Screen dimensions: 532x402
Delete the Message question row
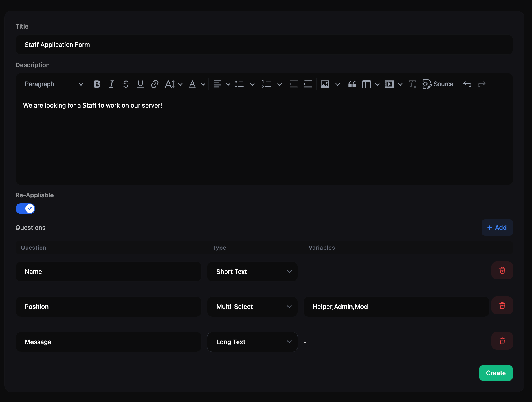coord(502,341)
